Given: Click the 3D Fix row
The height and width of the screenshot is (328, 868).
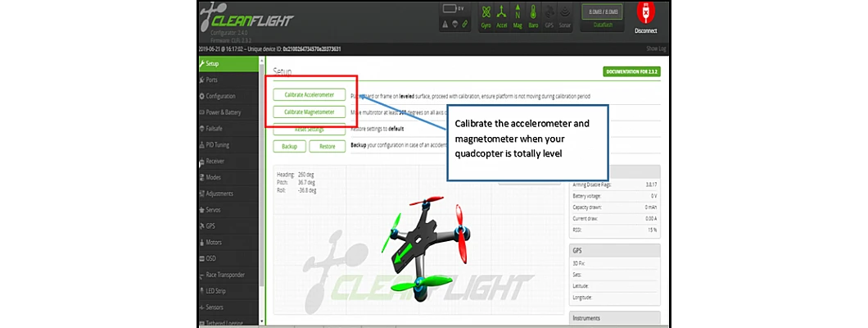Looking at the screenshot, I should 614,264.
